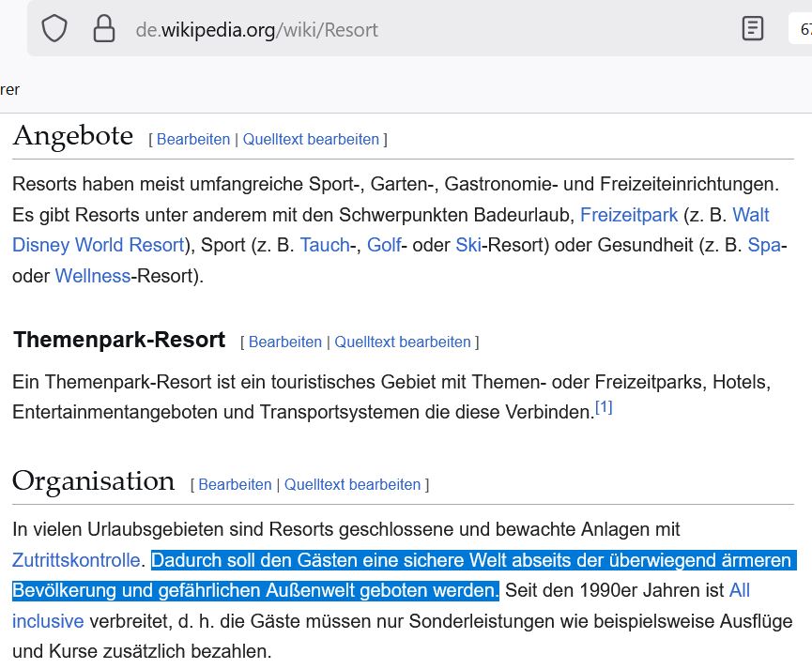
Task: Edit Themenpark-Resort section via Bearbeiten
Action: [x=285, y=342]
